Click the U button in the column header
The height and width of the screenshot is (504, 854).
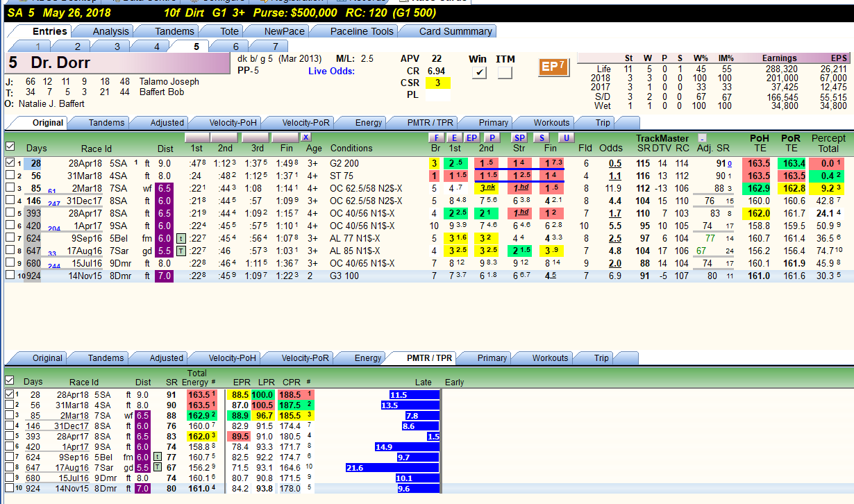566,137
